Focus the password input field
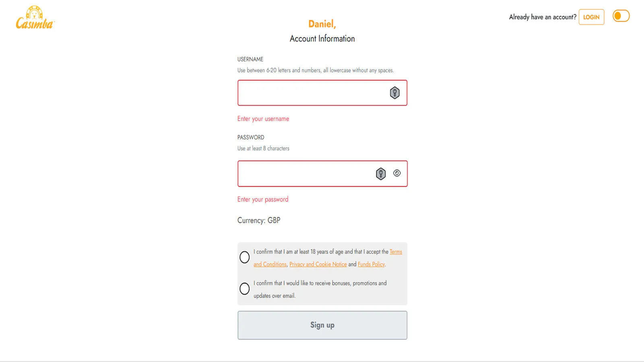The height and width of the screenshot is (362, 644). coord(304,174)
